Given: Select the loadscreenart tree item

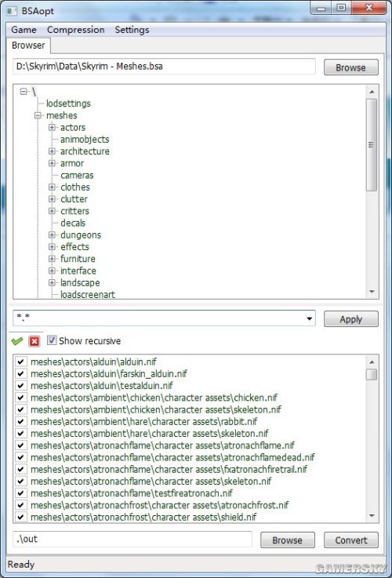Looking at the screenshot, I should point(88,295).
